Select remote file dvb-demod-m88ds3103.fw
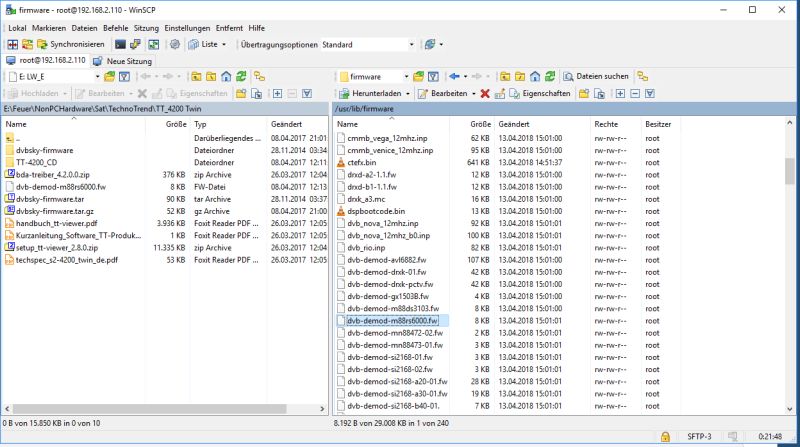This screenshot has width=800, height=447. [x=393, y=309]
